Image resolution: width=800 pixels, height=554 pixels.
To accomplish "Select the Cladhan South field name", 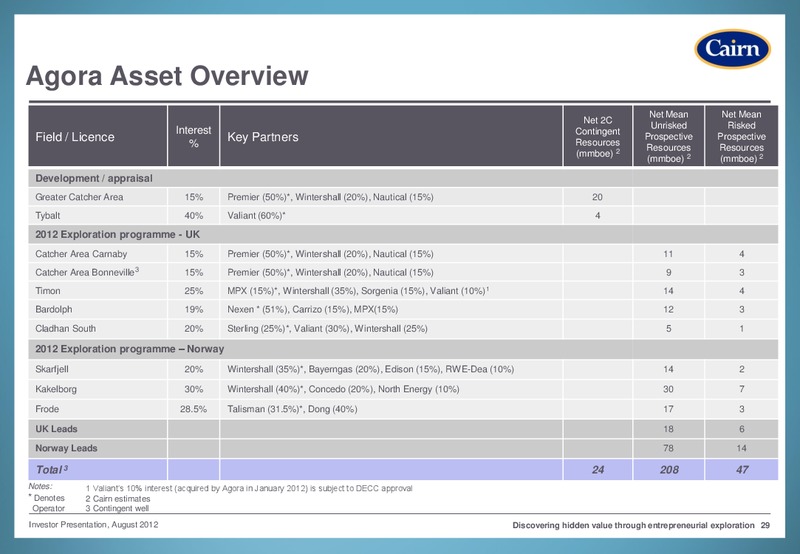I will coord(65,329).
